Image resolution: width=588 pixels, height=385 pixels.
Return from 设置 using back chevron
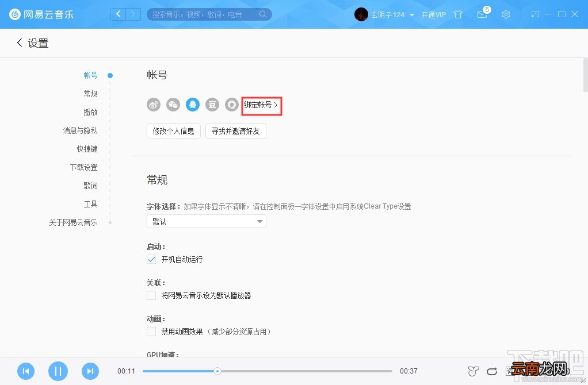tap(20, 43)
